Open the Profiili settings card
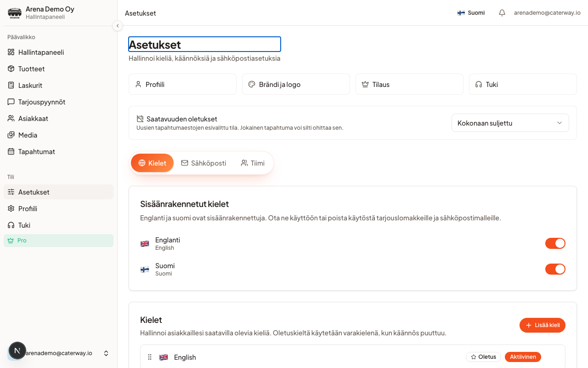The height and width of the screenshot is (368, 588). [x=182, y=84]
